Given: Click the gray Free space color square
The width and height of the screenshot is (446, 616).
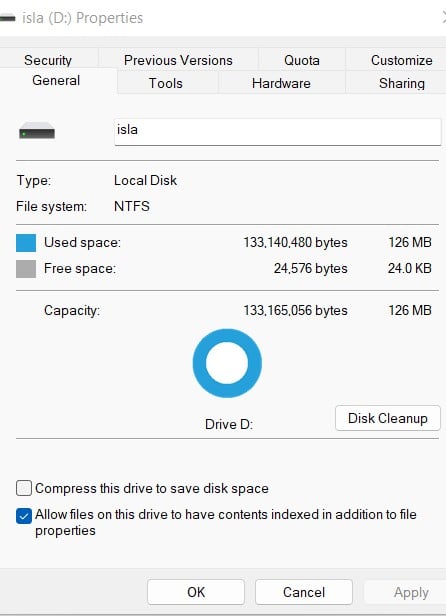Looking at the screenshot, I should tap(26, 269).
